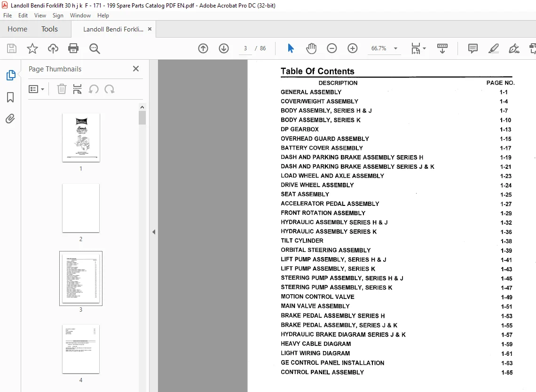Upload file to cloud icon
This screenshot has width=536, height=392.
tap(53, 48)
